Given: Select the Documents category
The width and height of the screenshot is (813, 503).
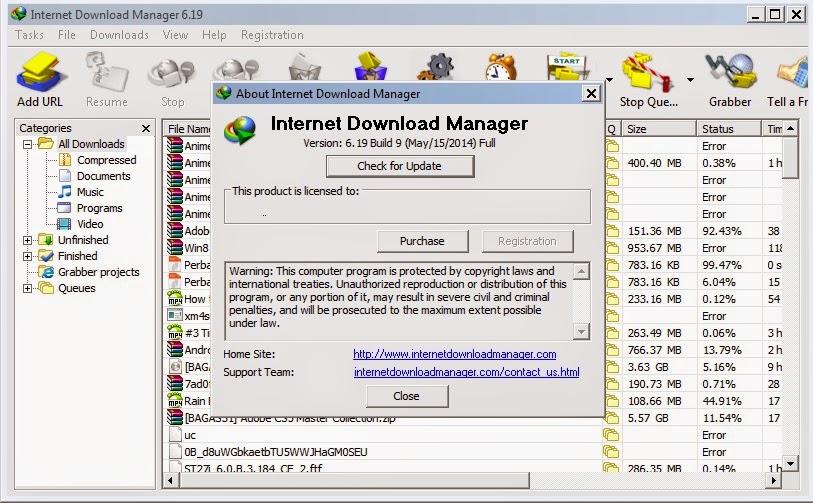Looking at the screenshot, I should (103, 176).
